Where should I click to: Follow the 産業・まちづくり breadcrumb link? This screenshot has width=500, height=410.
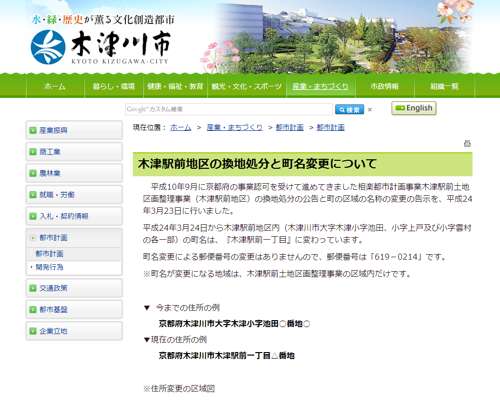tap(235, 127)
